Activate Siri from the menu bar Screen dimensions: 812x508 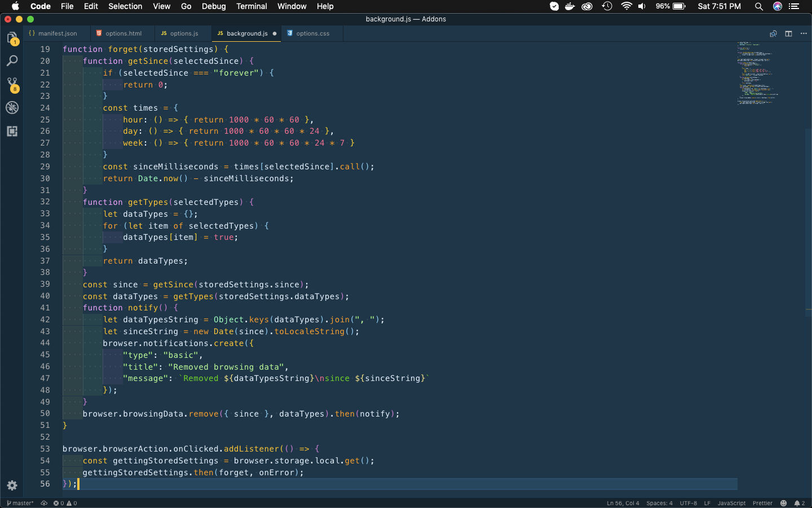(778, 6)
